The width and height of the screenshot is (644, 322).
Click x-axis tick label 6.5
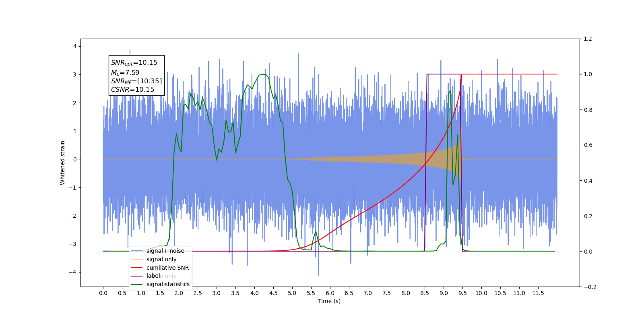349,293
